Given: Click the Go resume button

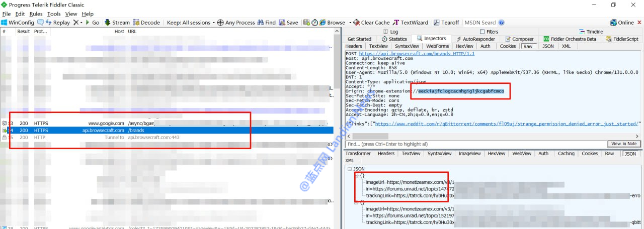Looking at the screenshot, I should pyautogui.click(x=92, y=23).
